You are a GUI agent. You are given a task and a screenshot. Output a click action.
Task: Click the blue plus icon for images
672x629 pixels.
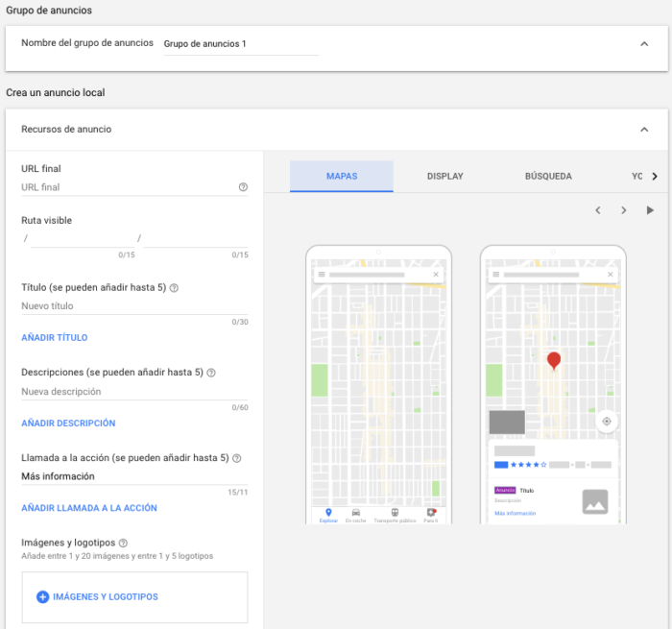(42, 596)
